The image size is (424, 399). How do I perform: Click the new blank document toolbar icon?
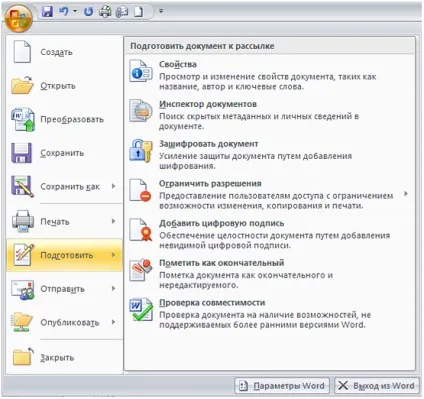tap(138, 12)
